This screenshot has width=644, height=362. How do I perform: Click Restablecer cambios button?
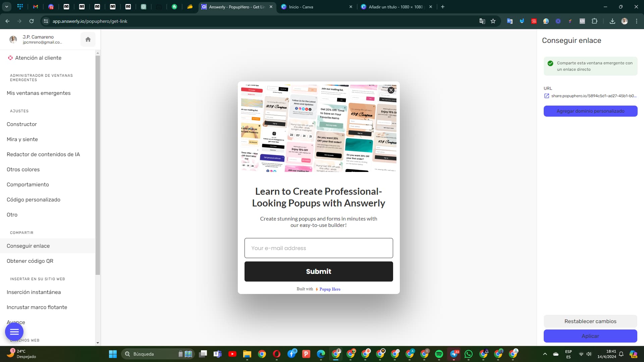point(590,321)
